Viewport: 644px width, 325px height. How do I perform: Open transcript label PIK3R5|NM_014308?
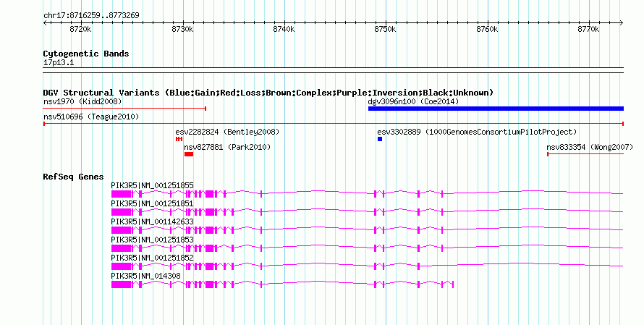click(x=145, y=276)
